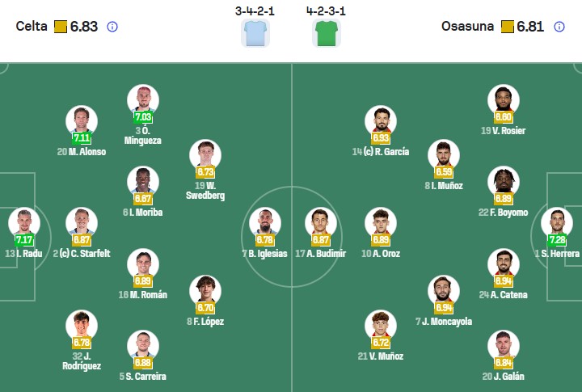
Task: Click the info icon next to Osasuna's rating
Action: (x=559, y=27)
